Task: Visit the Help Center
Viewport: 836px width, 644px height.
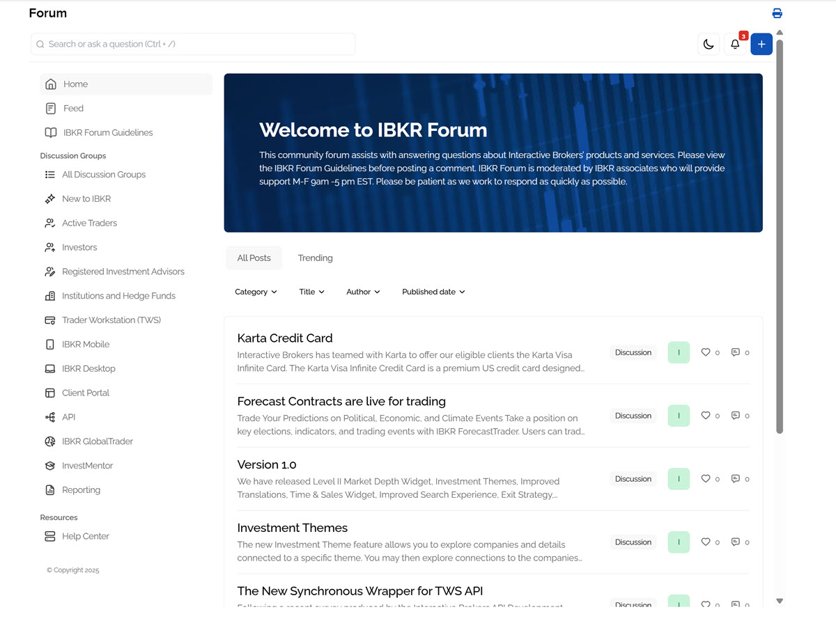Action: [x=86, y=536]
